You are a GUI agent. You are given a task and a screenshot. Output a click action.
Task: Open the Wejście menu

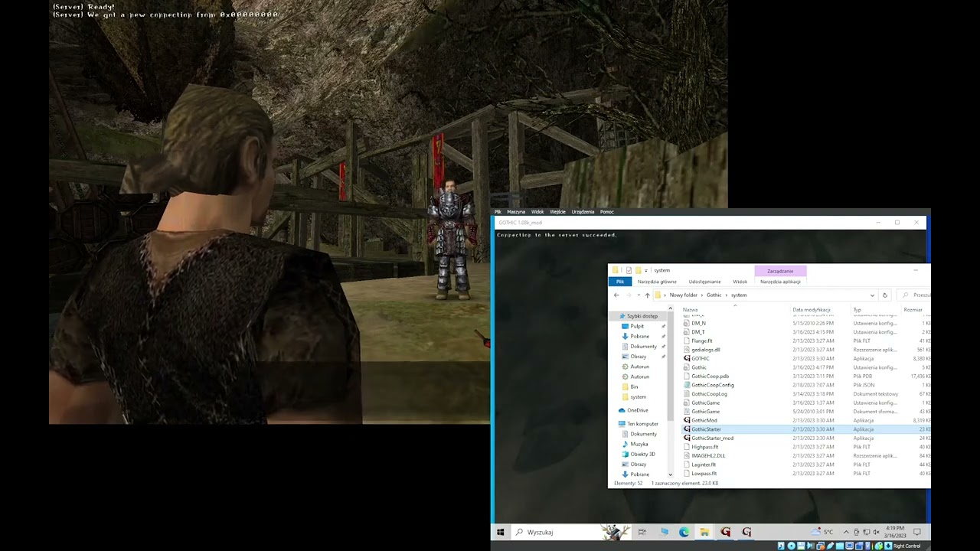[x=557, y=212]
